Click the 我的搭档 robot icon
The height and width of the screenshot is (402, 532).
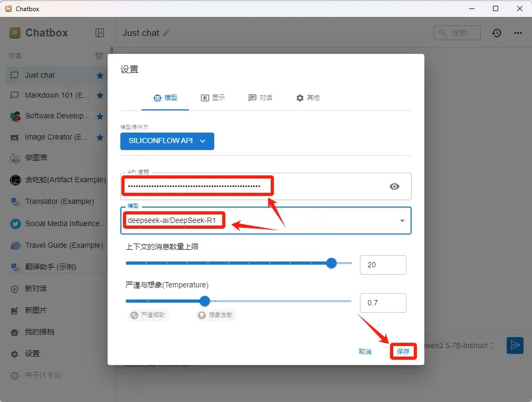point(14,332)
